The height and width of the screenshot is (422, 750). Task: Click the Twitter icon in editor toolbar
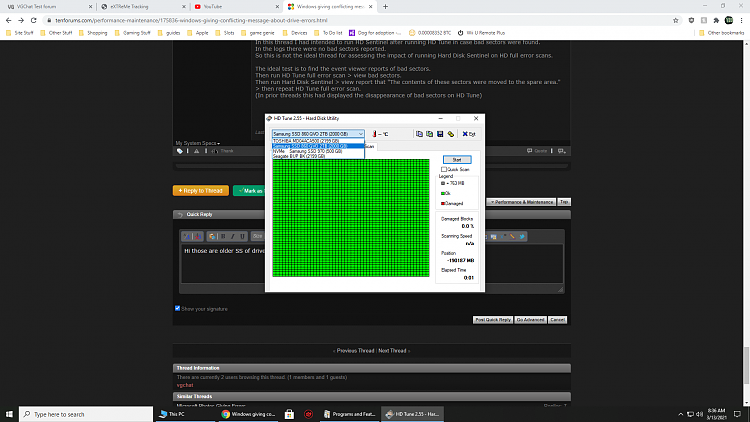[522, 236]
